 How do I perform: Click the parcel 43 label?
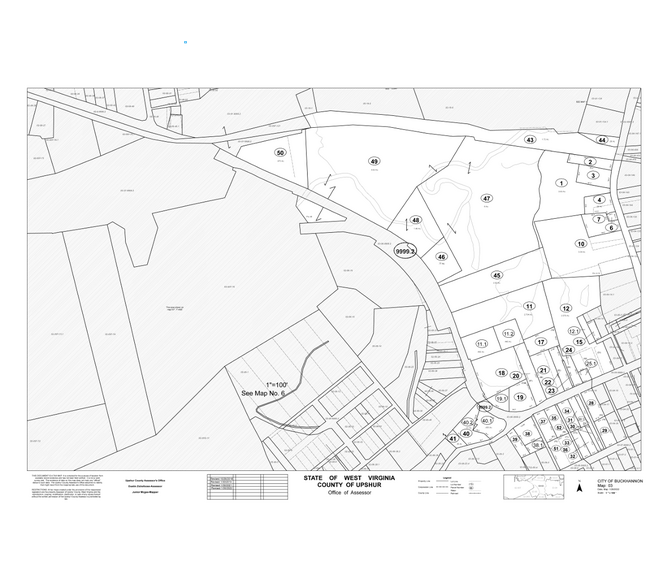coord(530,140)
